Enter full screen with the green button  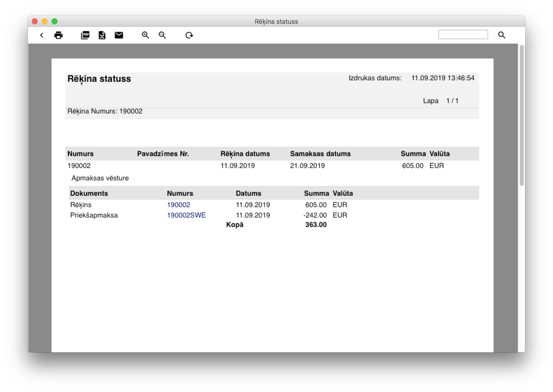[55, 21]
